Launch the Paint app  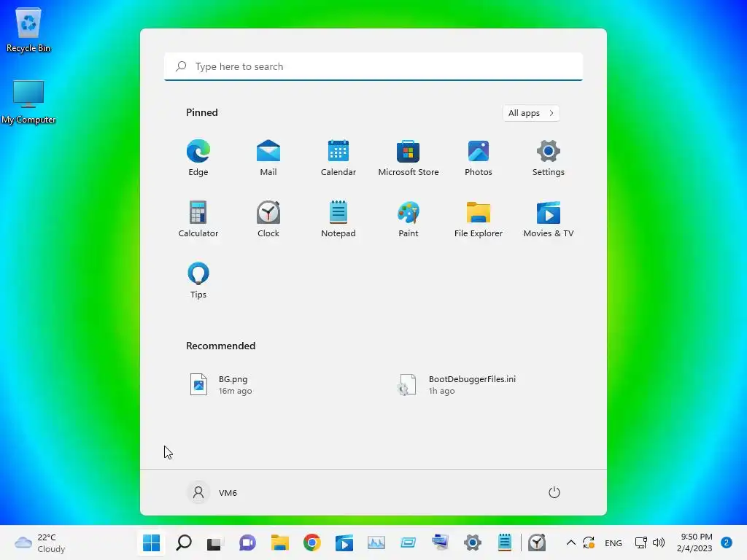coord(409,219)
